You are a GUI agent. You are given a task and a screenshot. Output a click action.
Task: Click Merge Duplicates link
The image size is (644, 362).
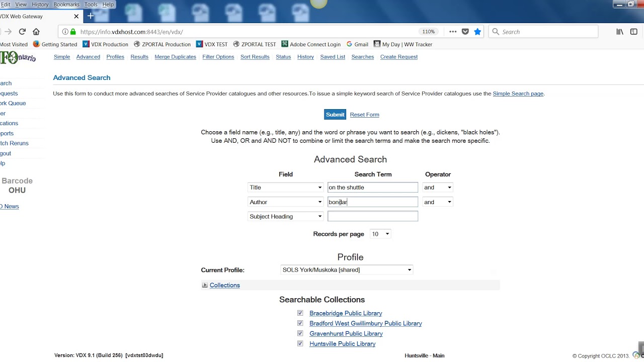click(175, 57)
